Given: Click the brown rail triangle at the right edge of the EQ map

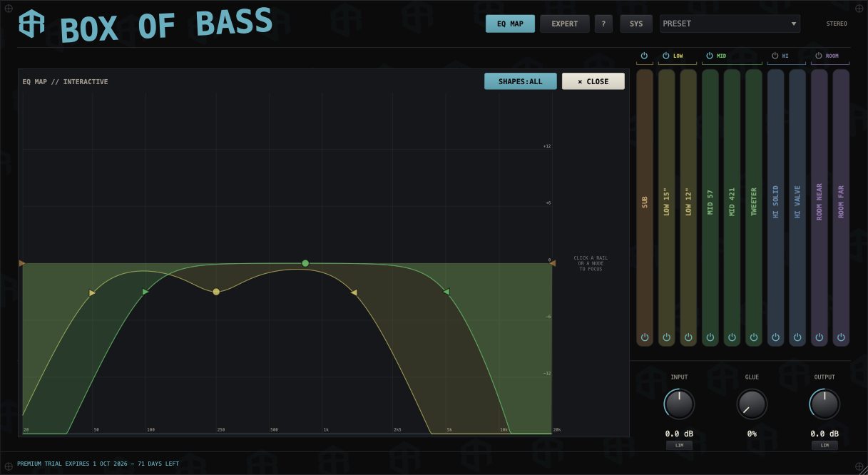Looking at the screenshot, I should pyautogui.click(x=552, y=263).
